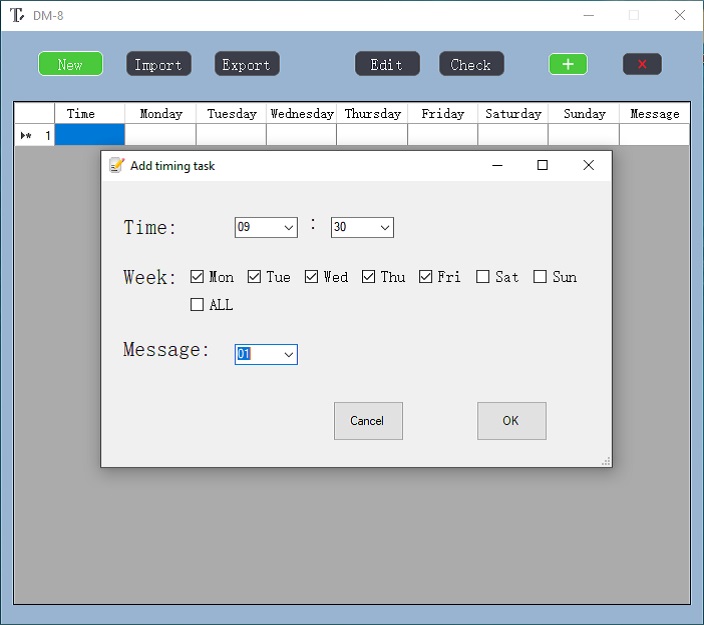Screen dimensions: 704x625
Task: Click the Check toolbar button
Action: point(471,64)
